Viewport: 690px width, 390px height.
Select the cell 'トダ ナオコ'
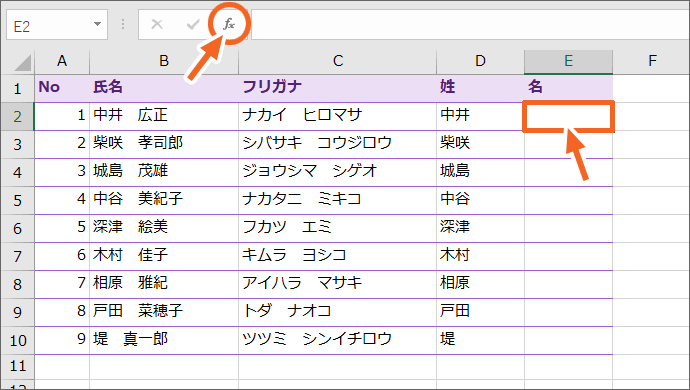point(338,312)
